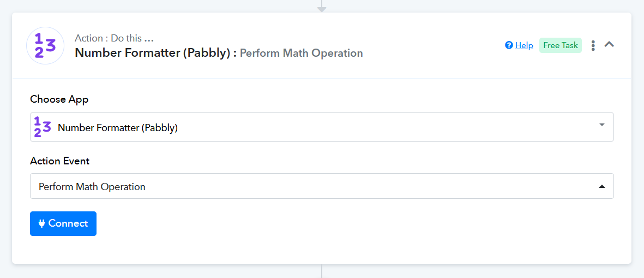
Task: Open the three-dot more options menu
Action: tap(593, 45)
